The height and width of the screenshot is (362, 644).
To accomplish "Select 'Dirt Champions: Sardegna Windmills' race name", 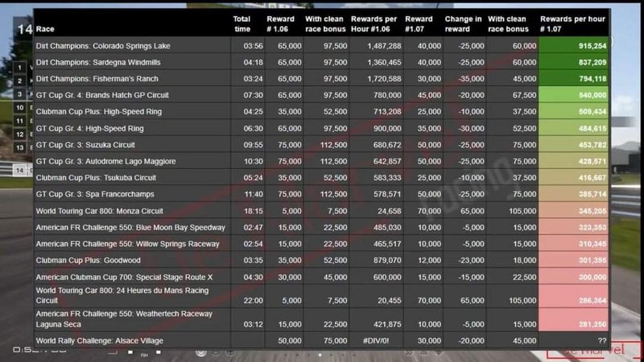I will (98, 63).
